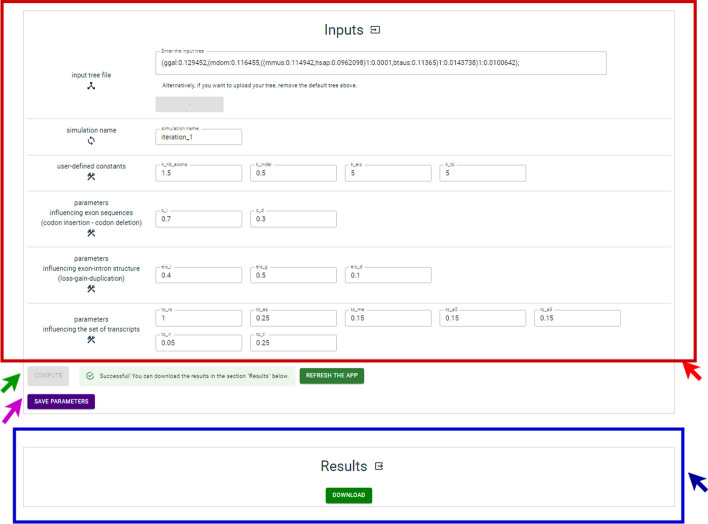Focus the eic_l field valued 0.4
Screen dimensions: 708x524
pos(199,275)
